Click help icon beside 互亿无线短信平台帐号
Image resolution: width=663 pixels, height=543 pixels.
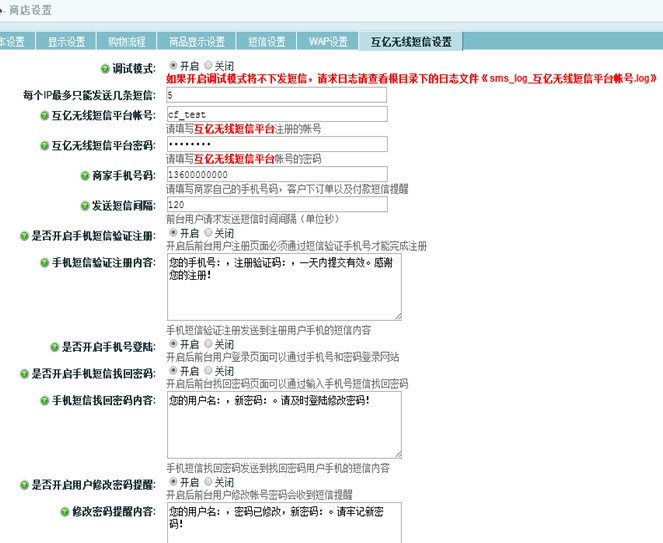click(44, 115)
